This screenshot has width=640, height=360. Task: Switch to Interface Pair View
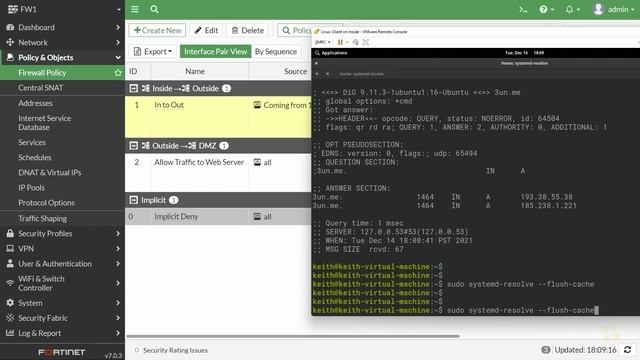tap(216, 51)
